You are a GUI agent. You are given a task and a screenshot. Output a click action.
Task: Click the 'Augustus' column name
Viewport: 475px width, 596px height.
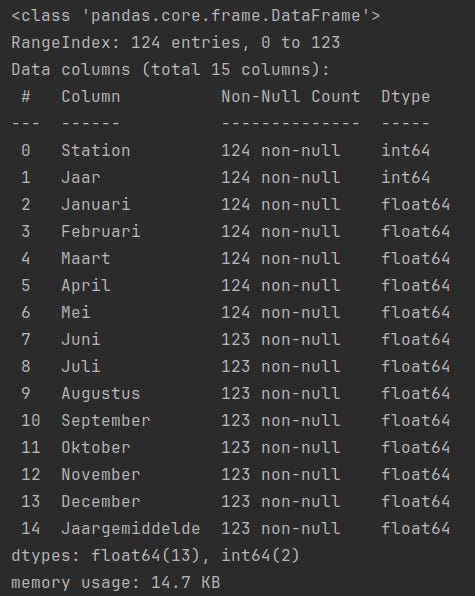101,394
